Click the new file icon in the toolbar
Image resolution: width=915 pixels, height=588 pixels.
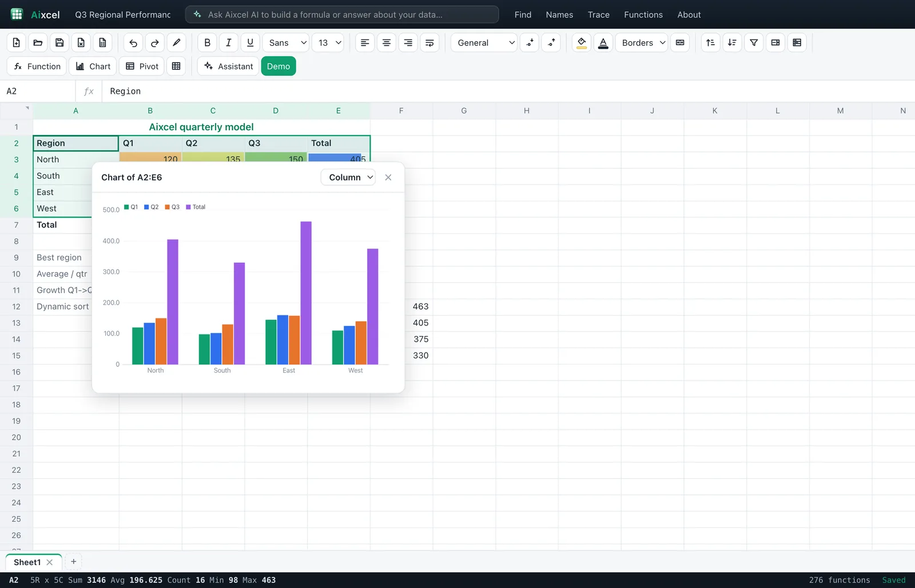click(17, 43)
